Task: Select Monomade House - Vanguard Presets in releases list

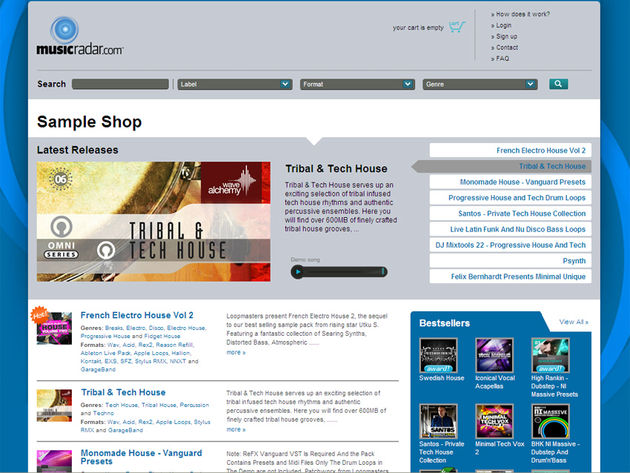Action: (x=510, y=182)
